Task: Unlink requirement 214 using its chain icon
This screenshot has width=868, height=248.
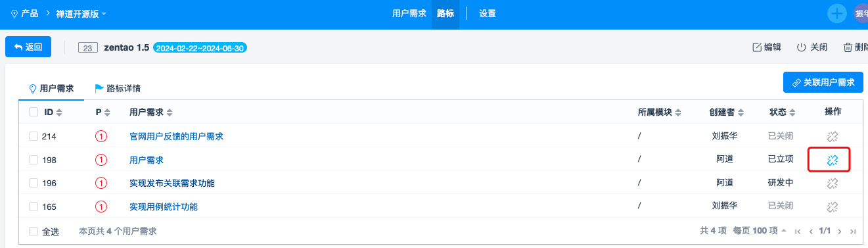Action: pyautogui.click(x=832, y=136)
